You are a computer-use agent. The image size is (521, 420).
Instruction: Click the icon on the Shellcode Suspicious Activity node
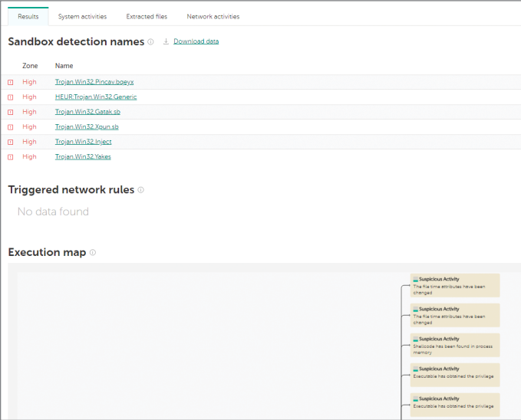(x=415, y=339)
